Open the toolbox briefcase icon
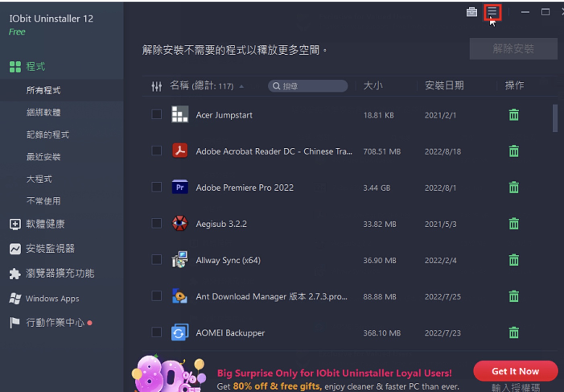The height and width of the screenshot is (392, 564). (471, 12)
